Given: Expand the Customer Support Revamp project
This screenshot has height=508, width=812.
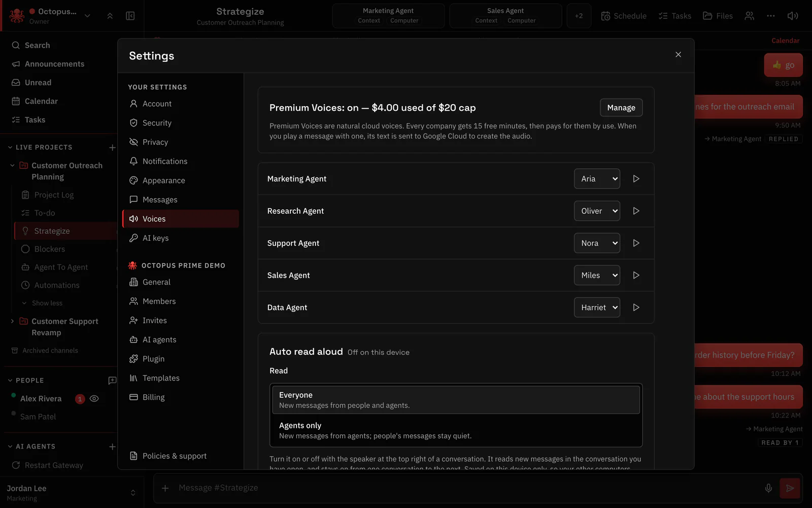Looking at the screenshot, I should (x=13, y=321).
